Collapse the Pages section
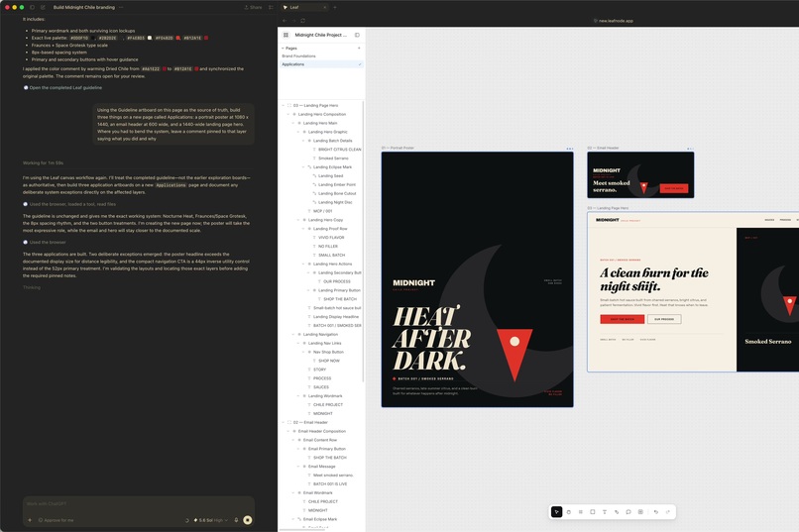Image resolution: width=799 pixels, height=532 pixels. click(x=283, y=48)
